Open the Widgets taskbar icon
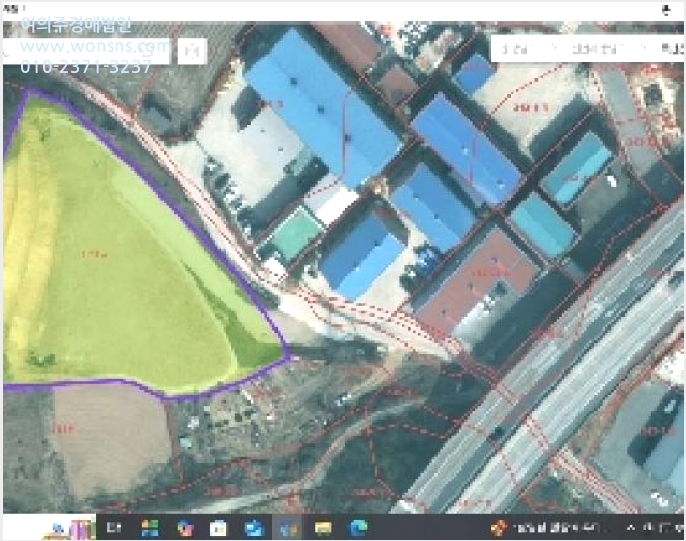 150,528
